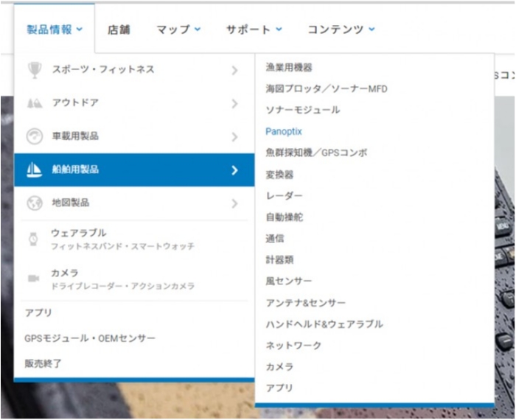Open the サポート dropdown menu
516x420 pixels.
(x=254, y=29)
